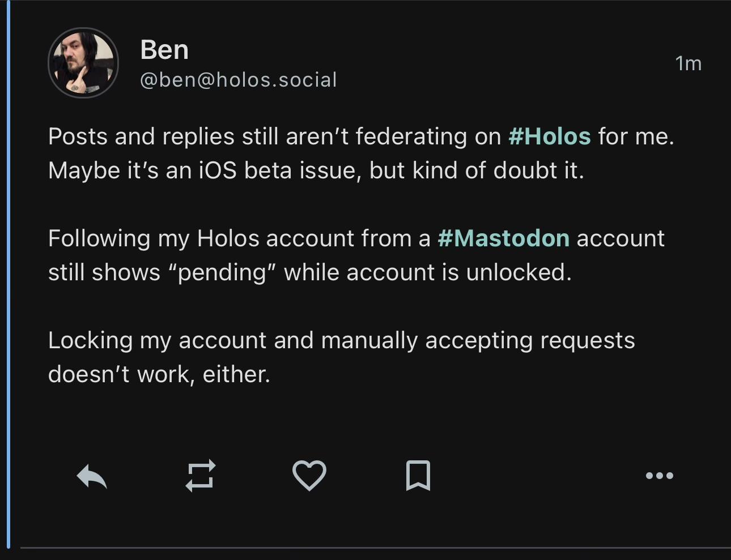Click the line mentioning iOS beta issue
The image size is (731, 560).
[x=316, y=170]
